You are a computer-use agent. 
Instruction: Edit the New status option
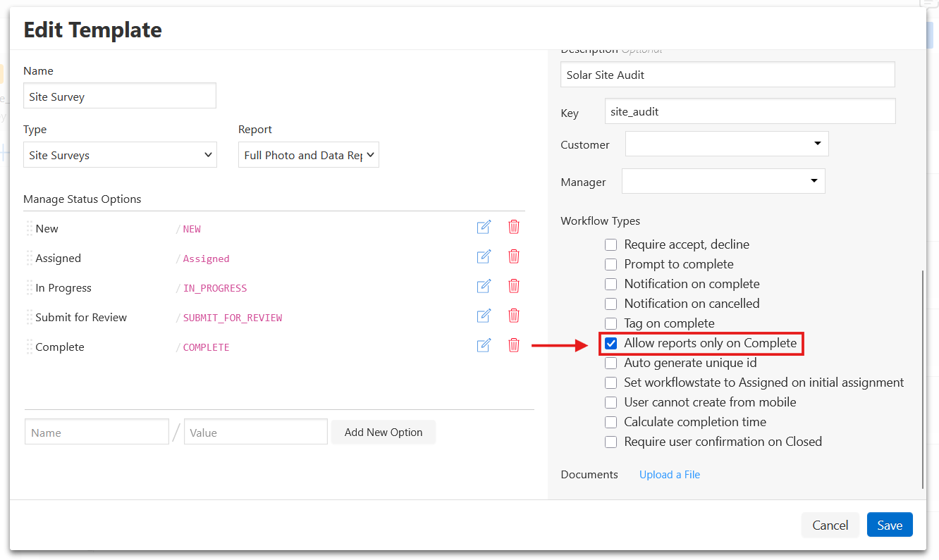pos(484,227)
